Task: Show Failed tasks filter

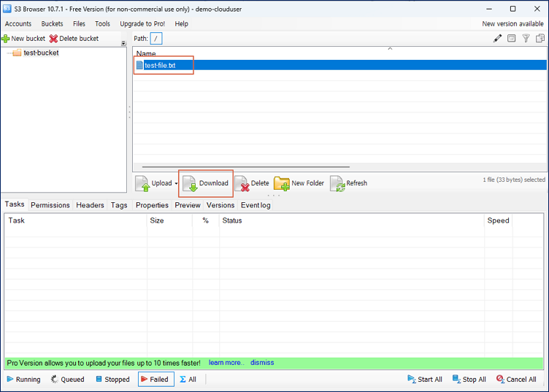Action: point(156,380)
